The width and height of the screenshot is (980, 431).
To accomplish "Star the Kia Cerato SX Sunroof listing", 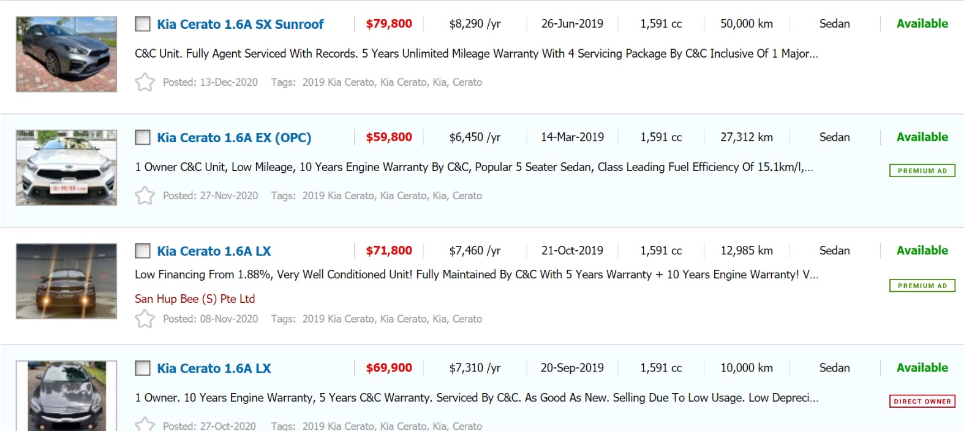I will pyautogui.click(x=145, y=82).
